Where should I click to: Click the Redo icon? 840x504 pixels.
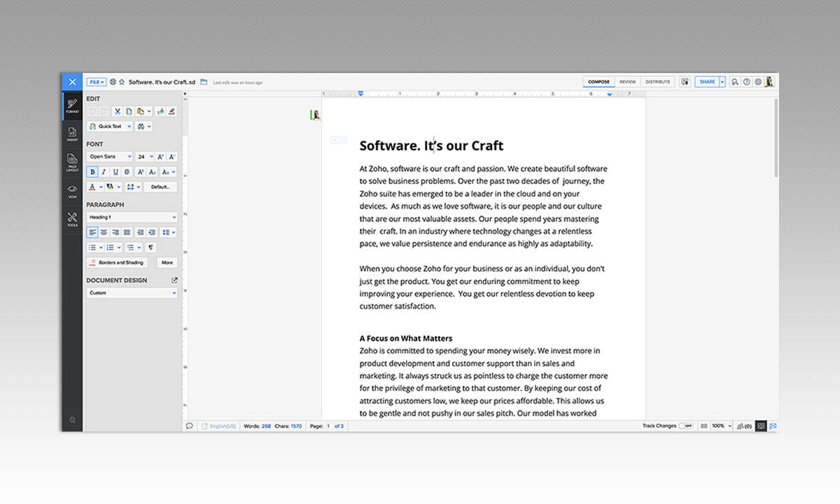pos(104,111)
